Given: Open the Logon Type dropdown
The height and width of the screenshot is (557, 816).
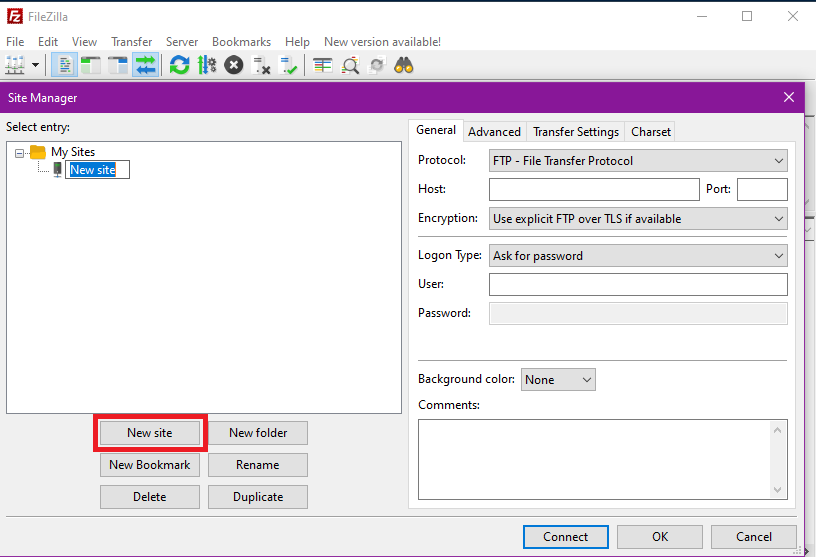Looking at the screenshot, I should (638, 256).
